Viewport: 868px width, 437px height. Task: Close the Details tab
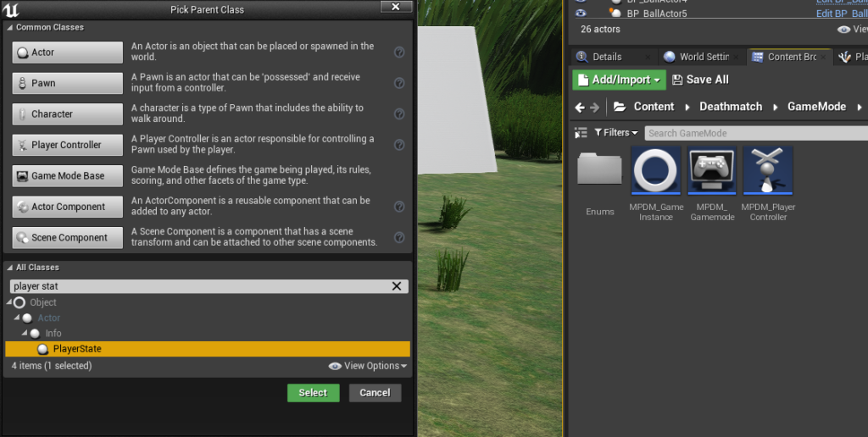point(648,57)
